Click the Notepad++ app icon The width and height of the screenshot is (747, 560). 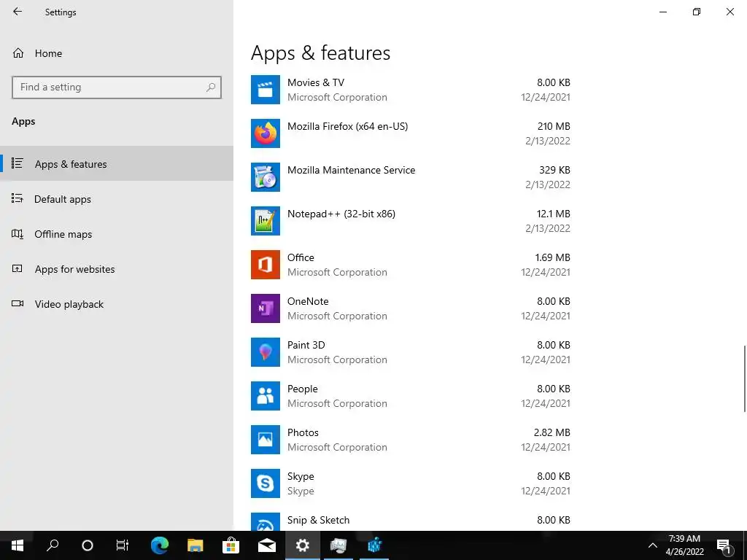tap(266, 221)
